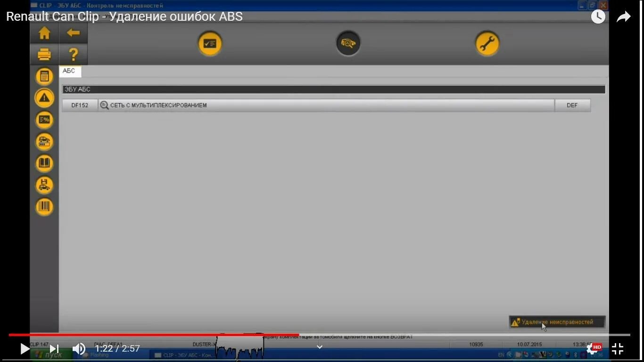Open the document list icon in sidebar
The width and height of the screenshot is (644, 362).
coord(44,76)
